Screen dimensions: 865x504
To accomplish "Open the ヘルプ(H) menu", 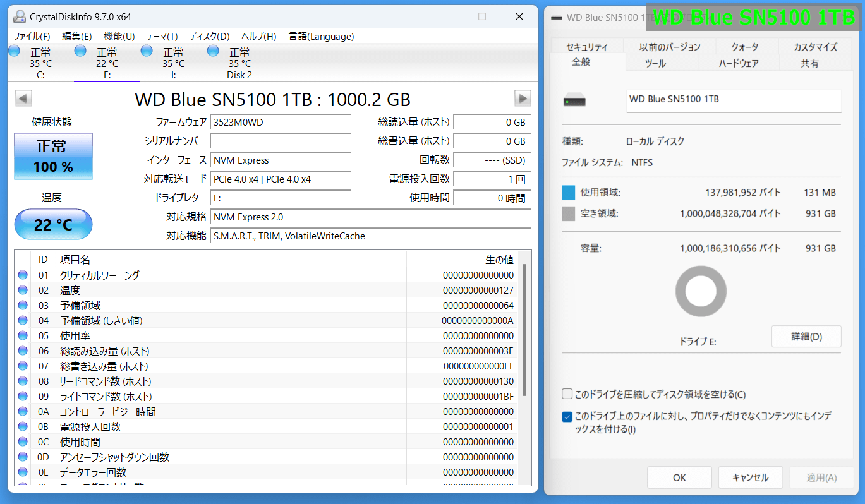I will click(259, 37).
